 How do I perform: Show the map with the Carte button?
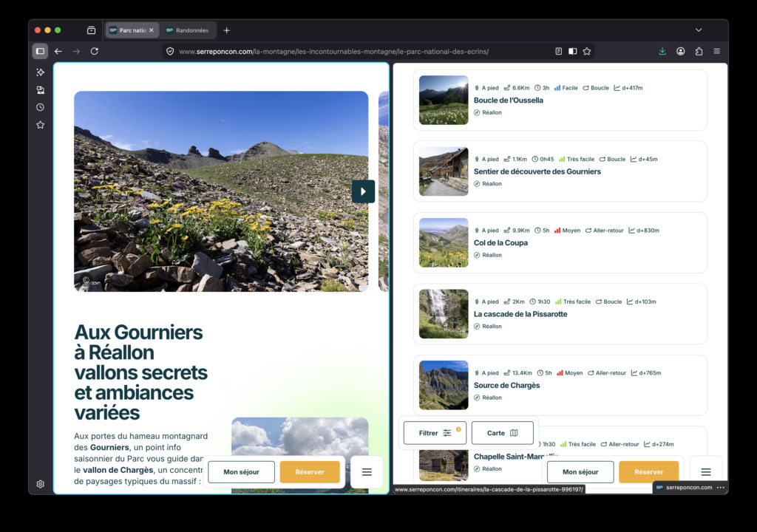tap(503, 433)
